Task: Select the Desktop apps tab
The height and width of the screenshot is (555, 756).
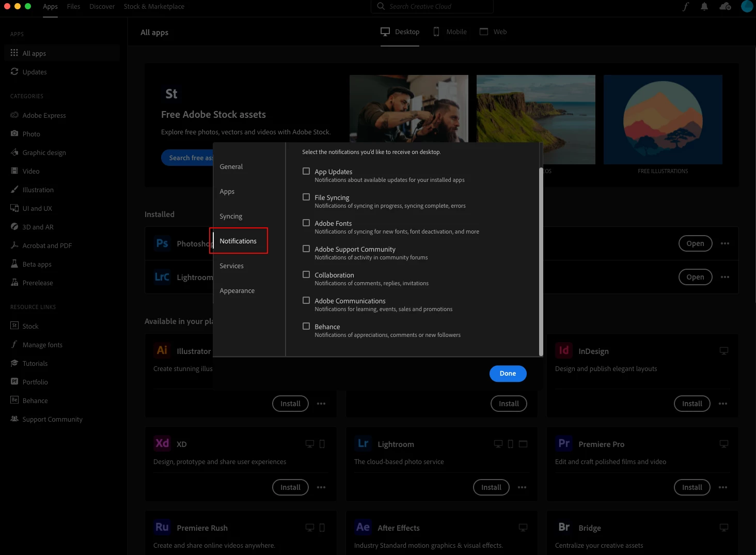Action: [x=400, y=32]
